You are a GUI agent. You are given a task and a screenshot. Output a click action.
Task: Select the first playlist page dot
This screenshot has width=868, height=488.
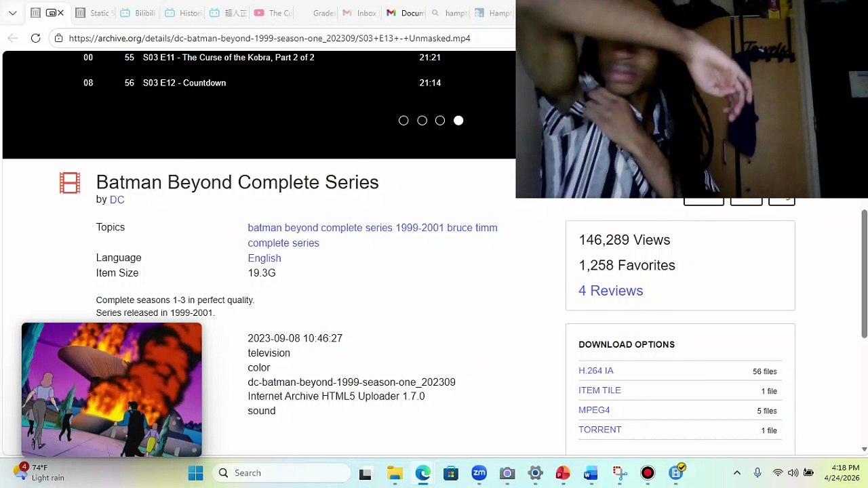403,121
